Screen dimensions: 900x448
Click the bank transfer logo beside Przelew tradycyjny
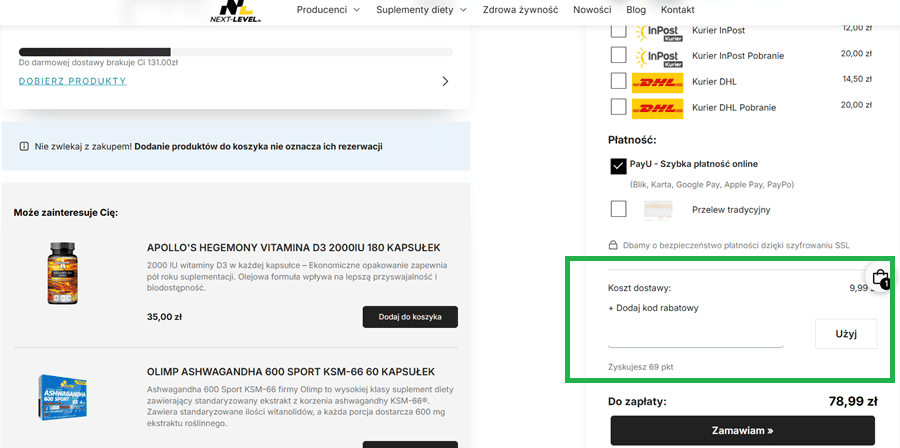658,209
